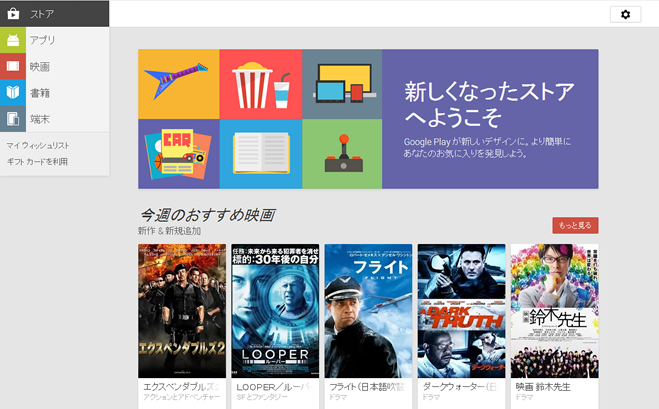Click the Google Play banner description text
This screenshot has width=659, height=409.
[x=487, y=148]
